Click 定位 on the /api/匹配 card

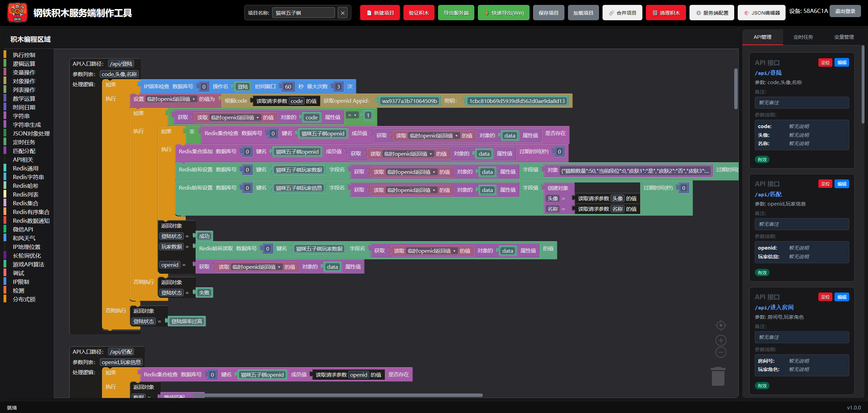pos(825,184)
